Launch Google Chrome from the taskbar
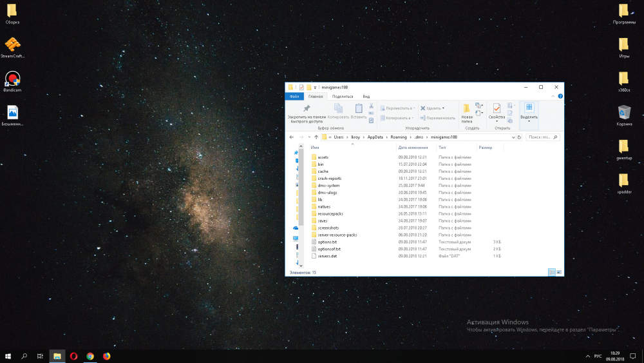This screenshot has height=363, width=644. (90, 356)
